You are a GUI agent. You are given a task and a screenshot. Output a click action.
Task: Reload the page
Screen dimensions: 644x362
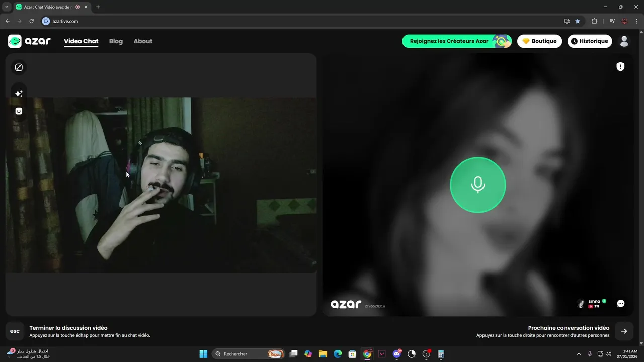tap(31, 21)
